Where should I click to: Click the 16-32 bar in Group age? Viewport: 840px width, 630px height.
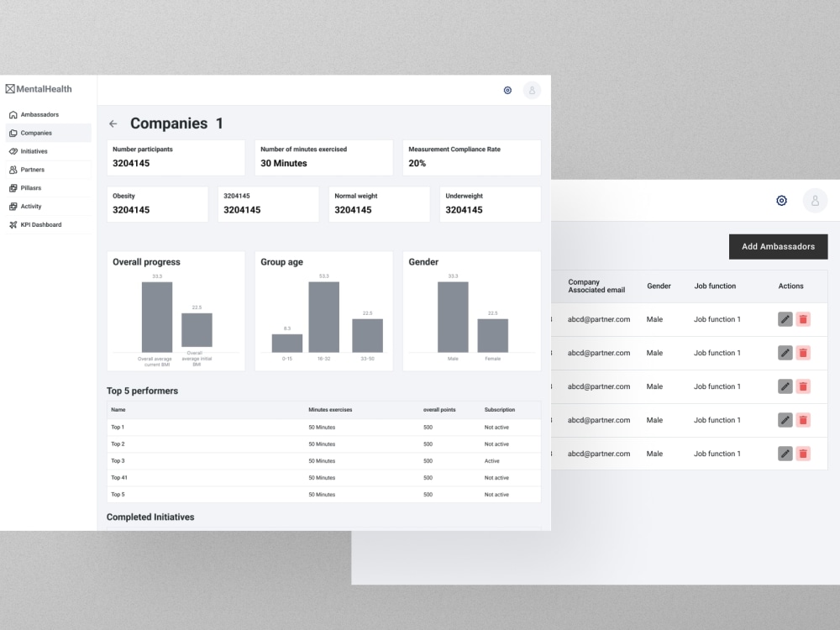323,318
